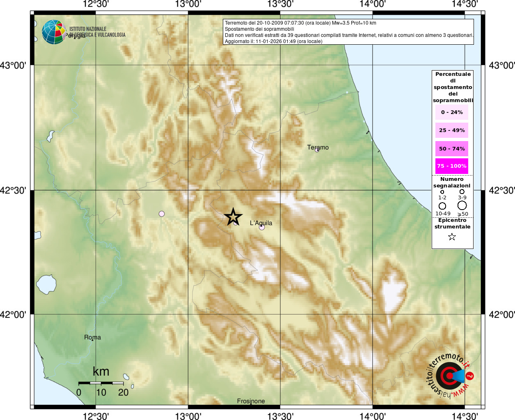Click the epicenter star near L'Aquila
The width and height of the screenshot is (515, 420).
(x=233, y=217)
